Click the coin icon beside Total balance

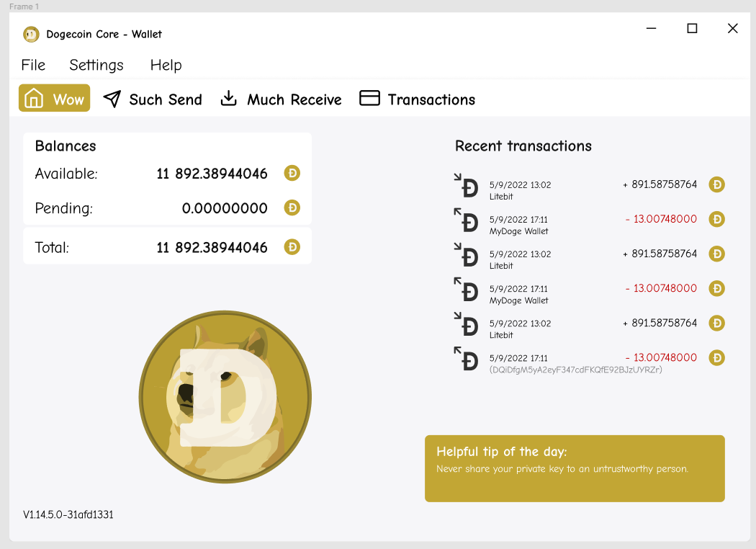pyautogui.click(x=292, y=247)
